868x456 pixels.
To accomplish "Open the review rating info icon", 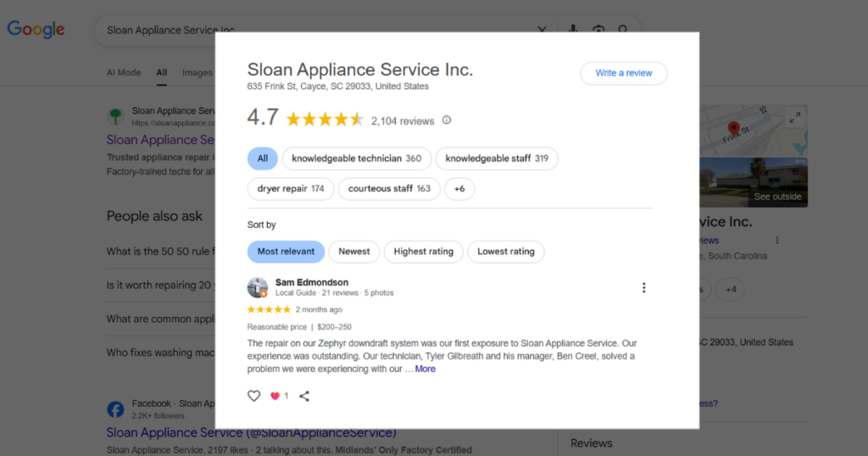I will [447, 120].
